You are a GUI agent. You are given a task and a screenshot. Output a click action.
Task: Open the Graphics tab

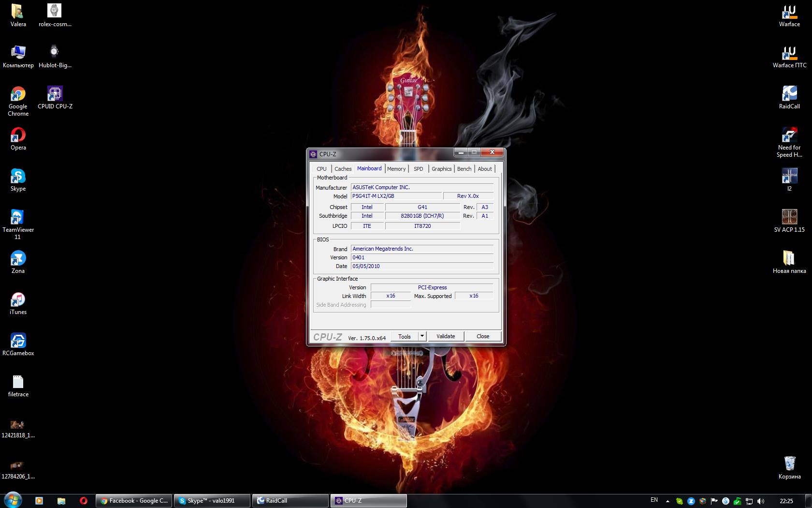point(441,169)
